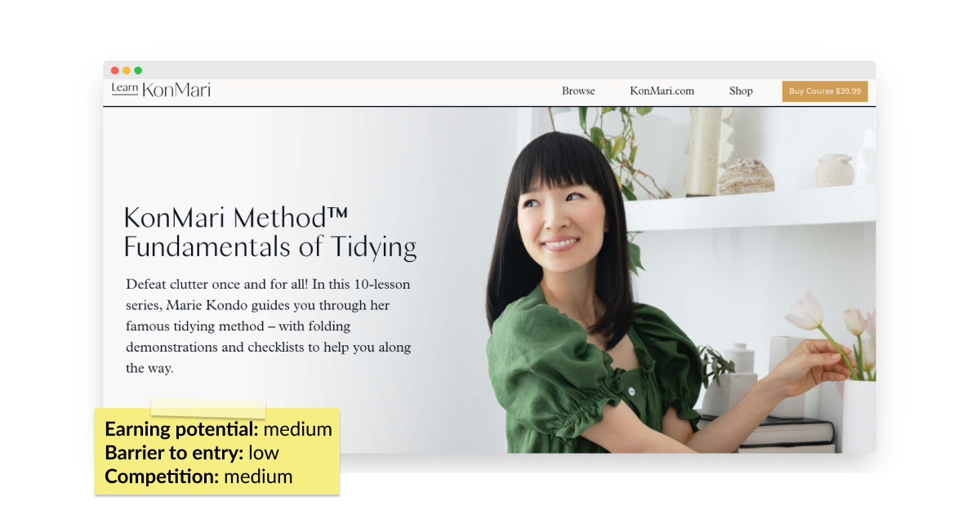The width and height of the screenshot is (980, 514).
Task: Close the window with the red button
Action: [x=115, y=70]
